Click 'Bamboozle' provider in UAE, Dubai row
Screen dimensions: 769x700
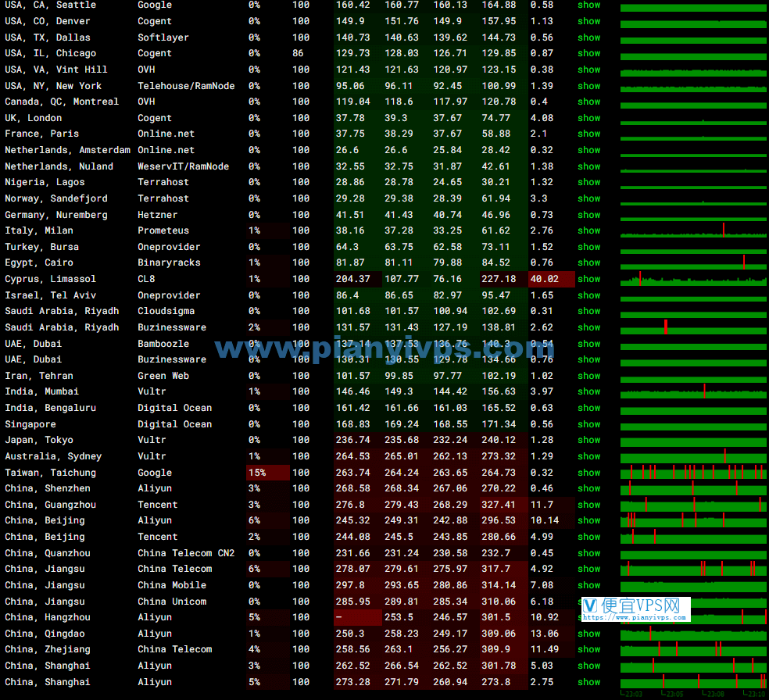[163, 344]
